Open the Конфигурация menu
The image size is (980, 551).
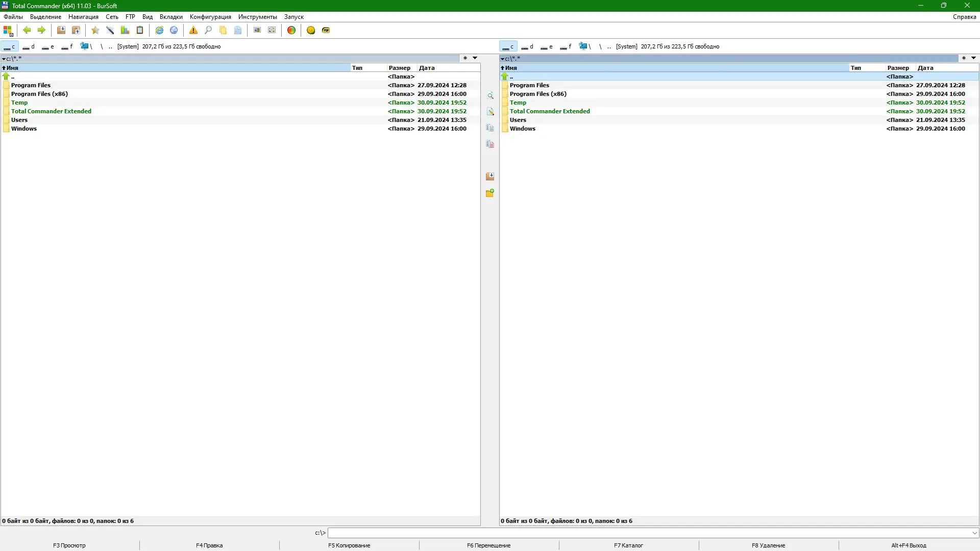click(x=209, y=16)
